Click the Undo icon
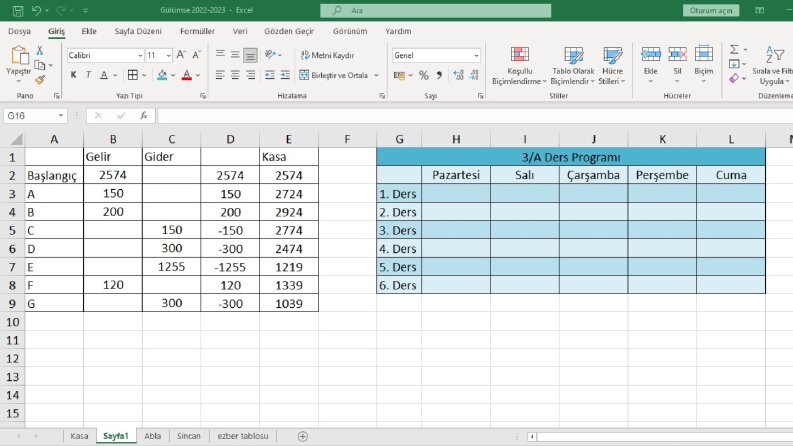The height and width of the screenshot is (446, 793). pos(36,11)
